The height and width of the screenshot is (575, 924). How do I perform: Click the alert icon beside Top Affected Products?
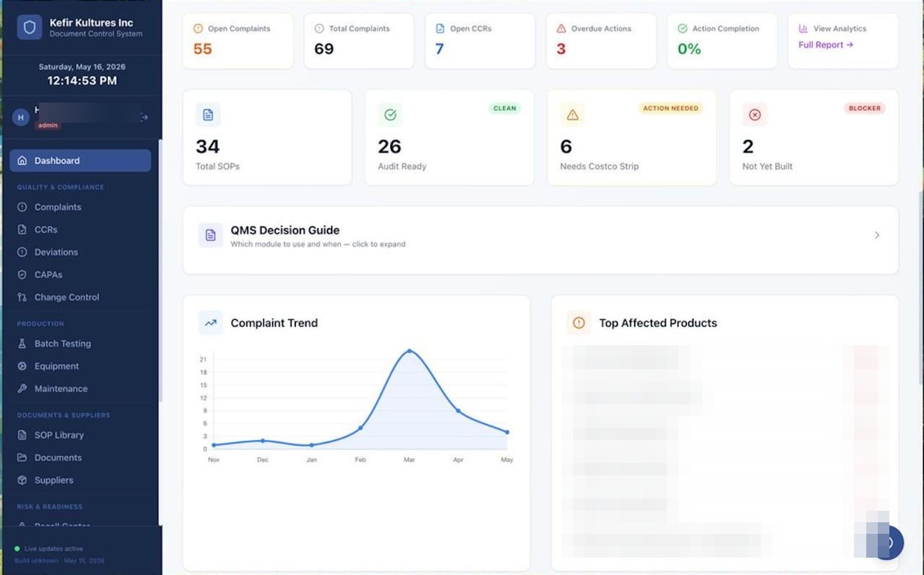coord(579,323)
